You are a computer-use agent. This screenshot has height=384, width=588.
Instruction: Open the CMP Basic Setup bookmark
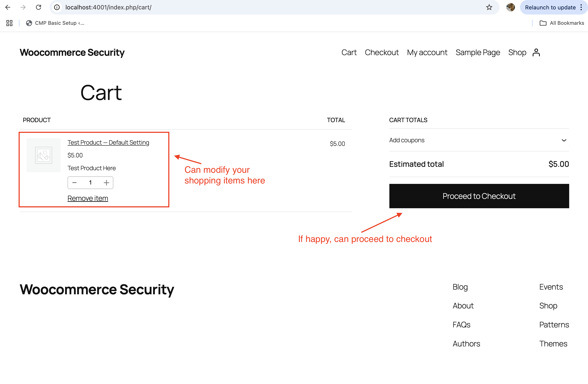(55, 23)
